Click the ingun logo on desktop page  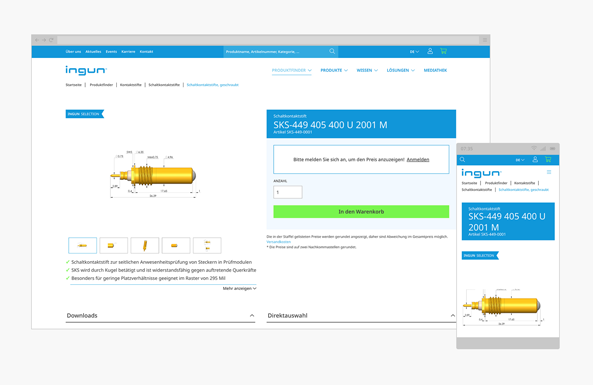click(86, 70)
